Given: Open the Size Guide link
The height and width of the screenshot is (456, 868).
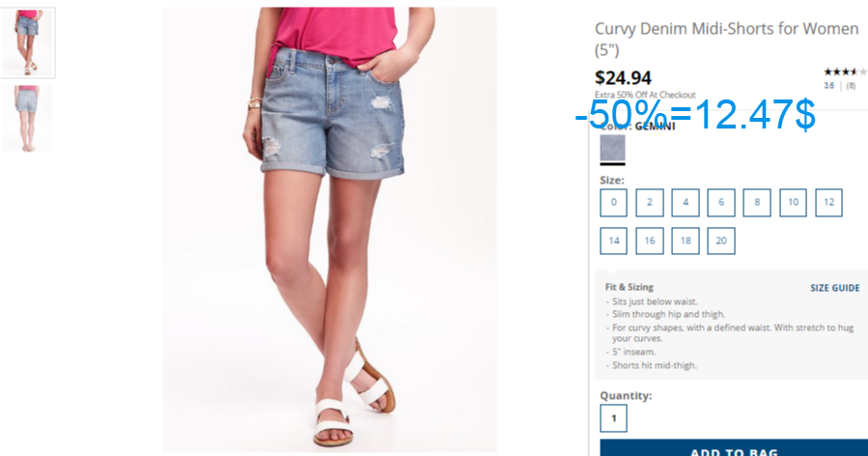Looking at the screenshot, I should [835, 288].
